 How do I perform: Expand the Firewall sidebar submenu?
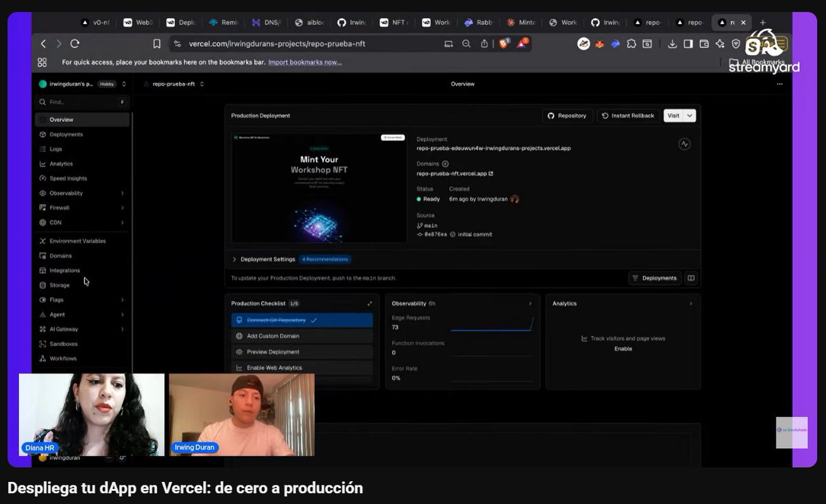[x=122, y=208]
